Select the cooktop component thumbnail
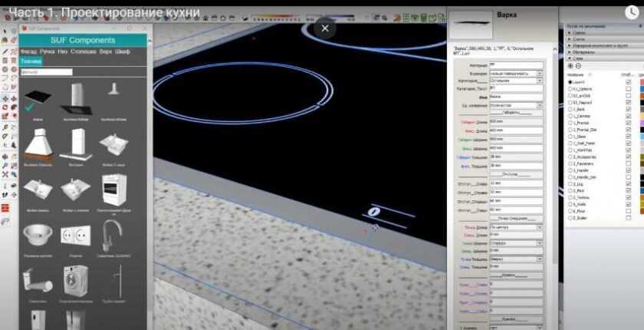The image size is (644, 330). [x=38, y=100]
